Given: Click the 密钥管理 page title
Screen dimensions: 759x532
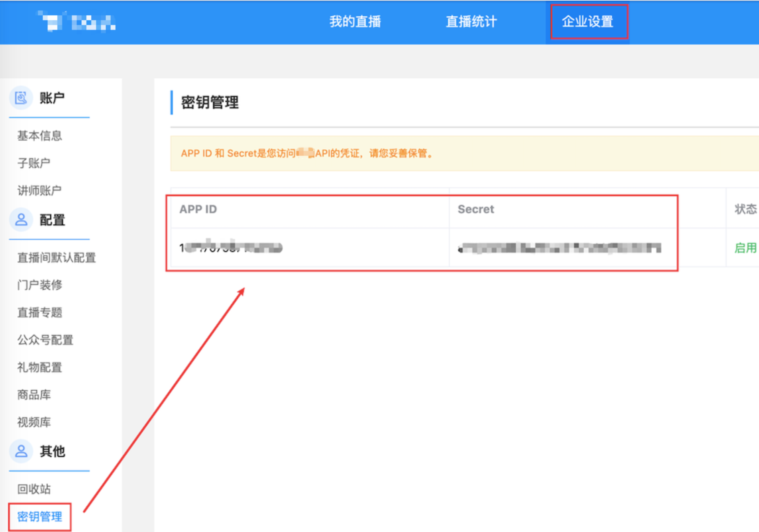Looking at the screenshot, I should pos(210,102).
